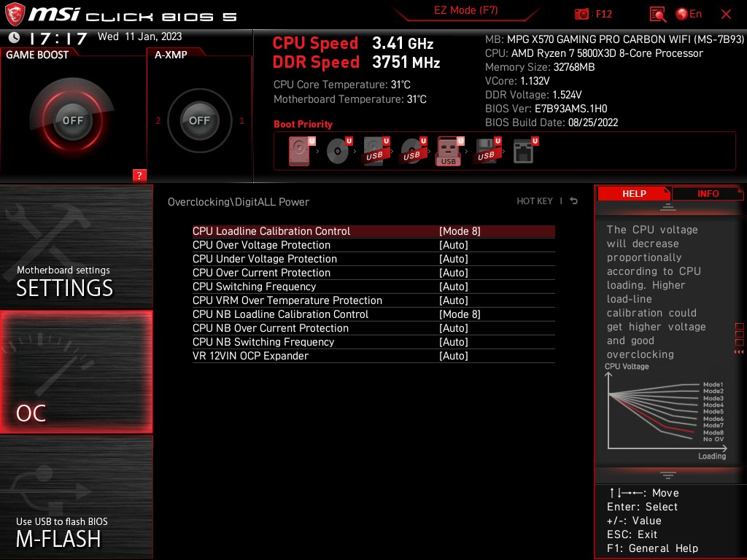This screenshot has height=560, width=747.
Task: Open CPU Over Voltage Protection Auto value
Action: pos(454,245)
